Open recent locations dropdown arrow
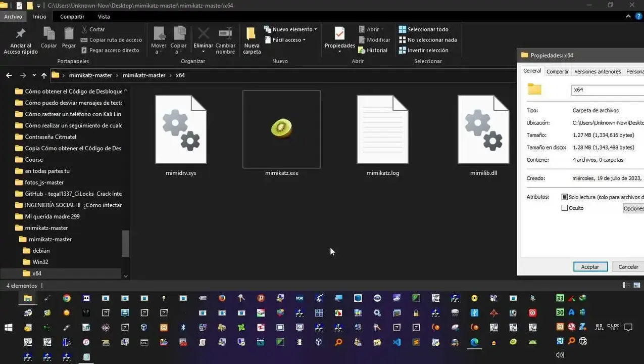This screenshot has width=644, height=364. coord(34,75)
